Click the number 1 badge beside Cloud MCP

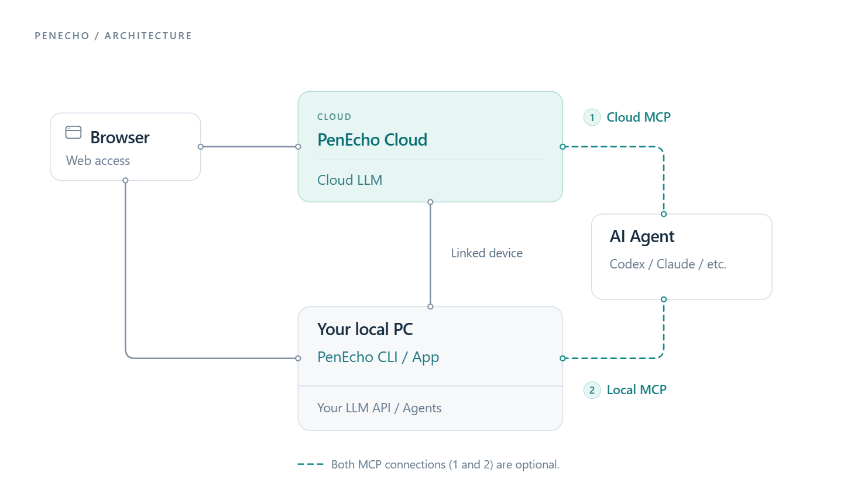(x=592, y=118)
